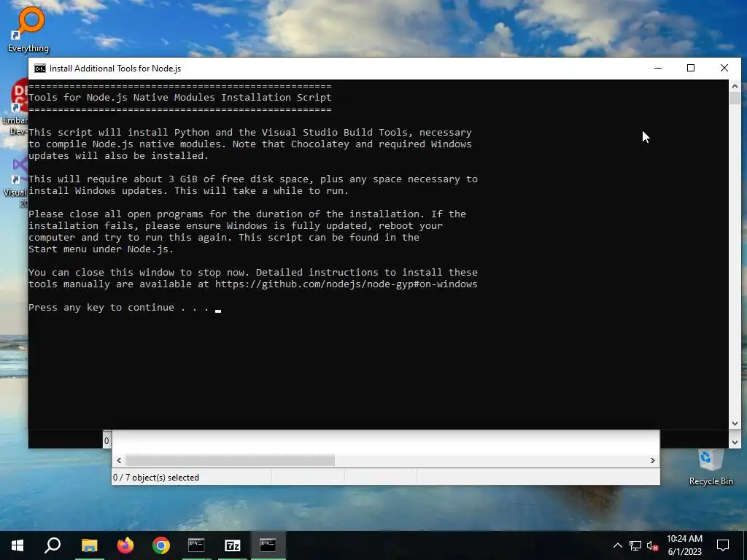The width and height of the screenshot is (747, 560).
Task: Open network status tray icon
Action: point(635,545)
